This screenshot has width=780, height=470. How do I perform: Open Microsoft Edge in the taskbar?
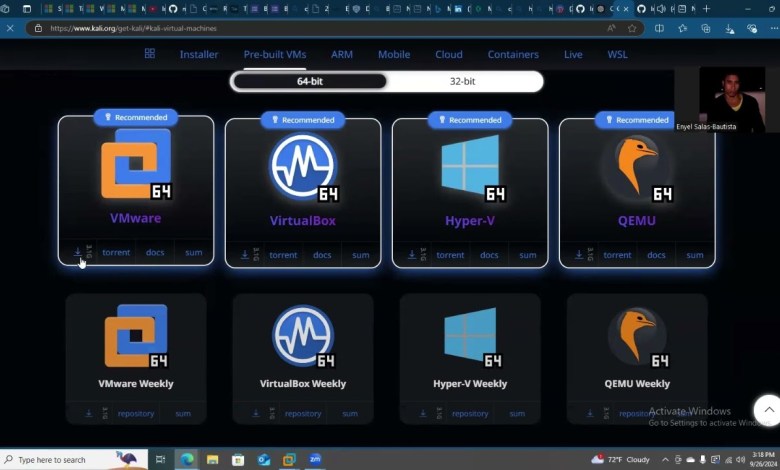187,459
